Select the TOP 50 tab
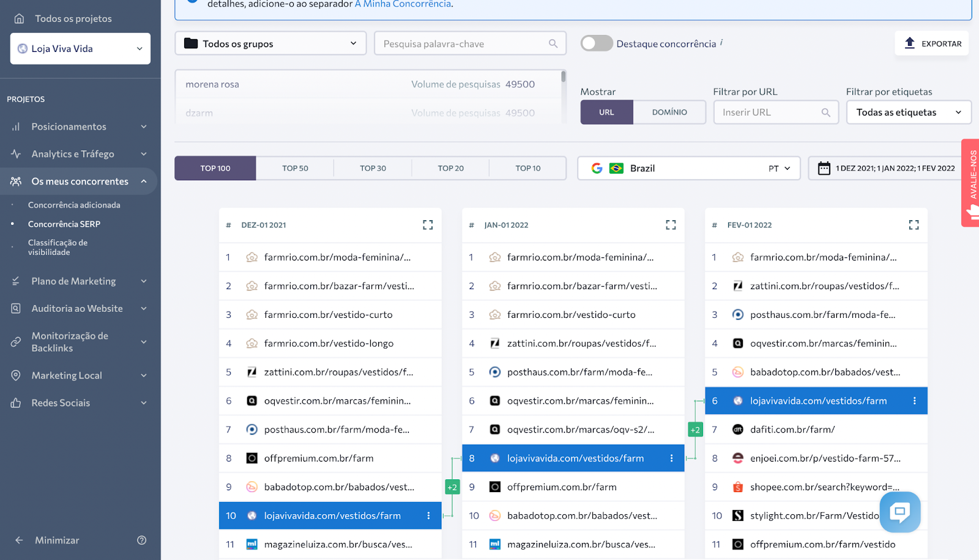This screenshot has width=979, height=560. (295, 168)
